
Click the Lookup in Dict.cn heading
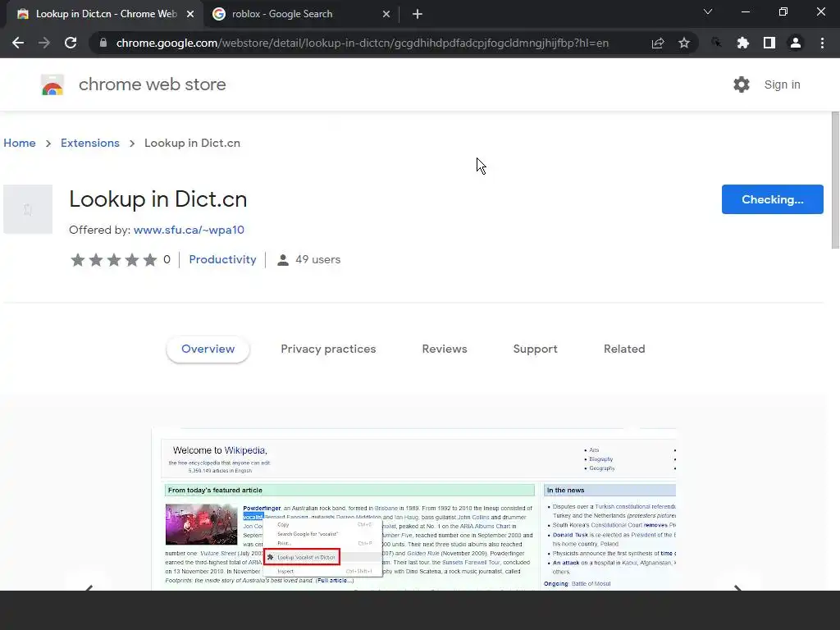click(x=158, y=199)
